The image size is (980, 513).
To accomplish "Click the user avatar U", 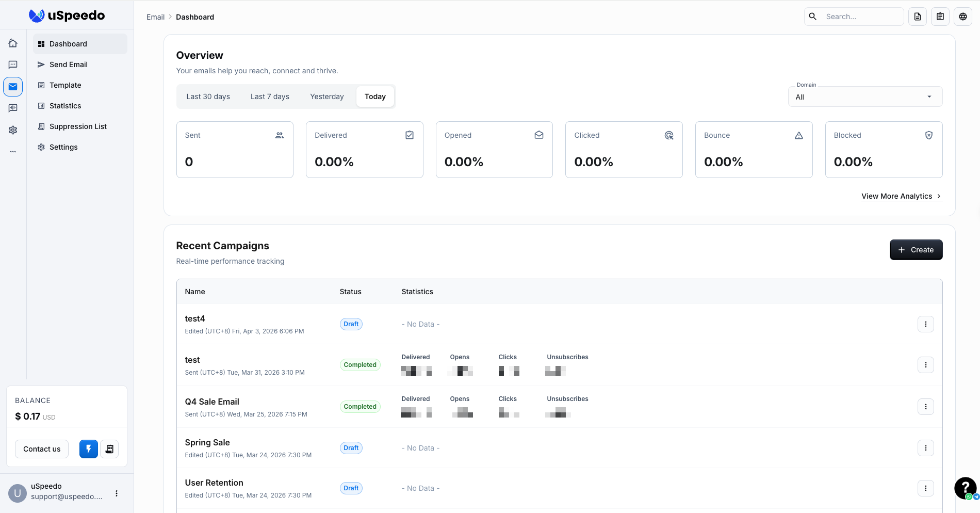I will pos(18,493).
